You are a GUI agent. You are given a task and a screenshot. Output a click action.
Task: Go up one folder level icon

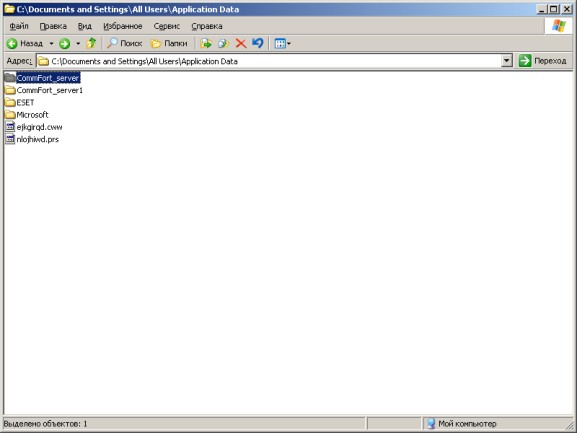[x=91, y=43]
